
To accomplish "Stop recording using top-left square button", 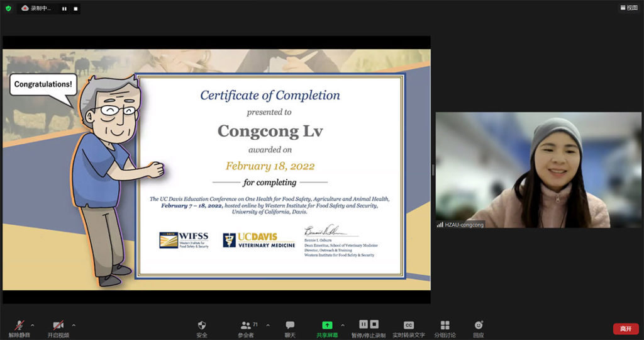I will tap(75, 9).
